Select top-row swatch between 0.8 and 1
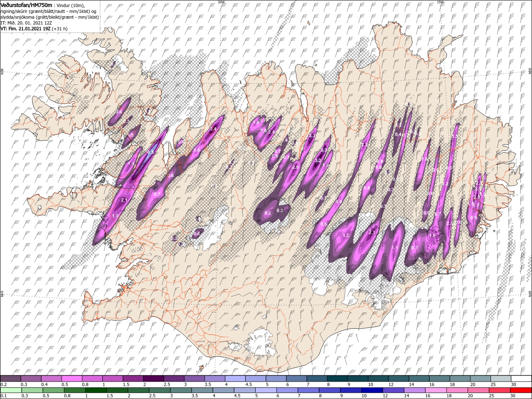The width and height of the screenshot is (532, 399). point(92,379)
